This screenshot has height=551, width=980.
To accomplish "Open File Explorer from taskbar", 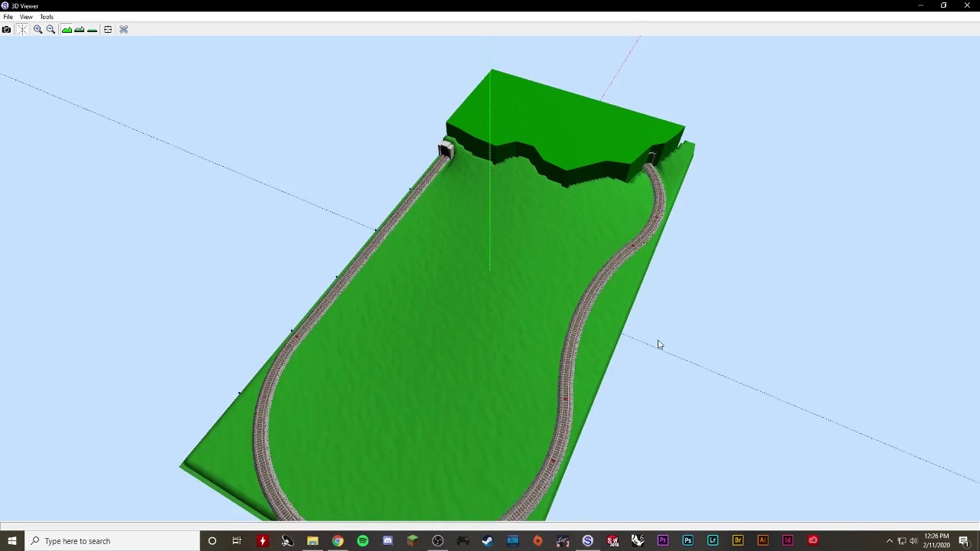I will coord(312,541).
